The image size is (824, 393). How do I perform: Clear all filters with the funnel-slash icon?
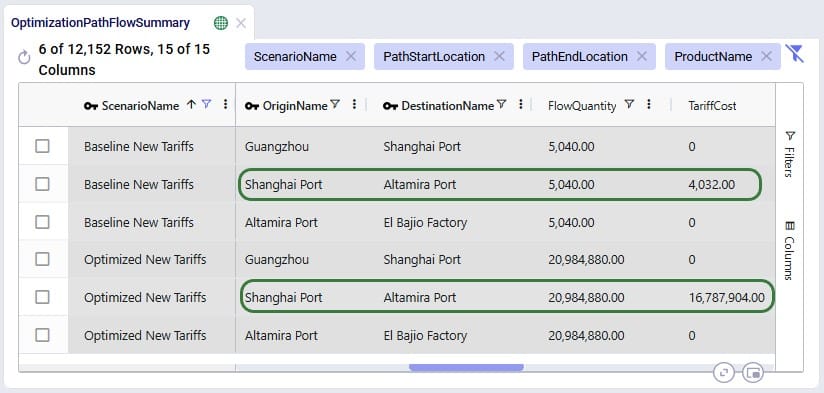click(x=794, y=54)
